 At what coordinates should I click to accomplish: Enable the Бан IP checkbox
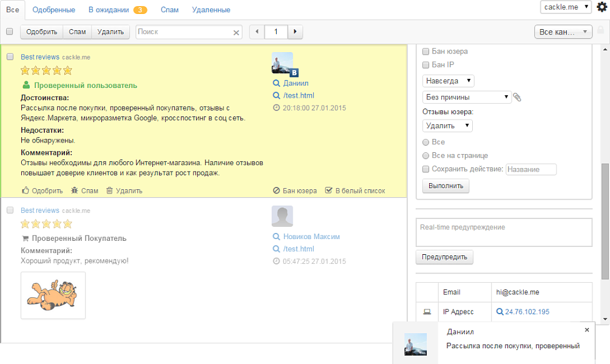(x=426, y=65)
